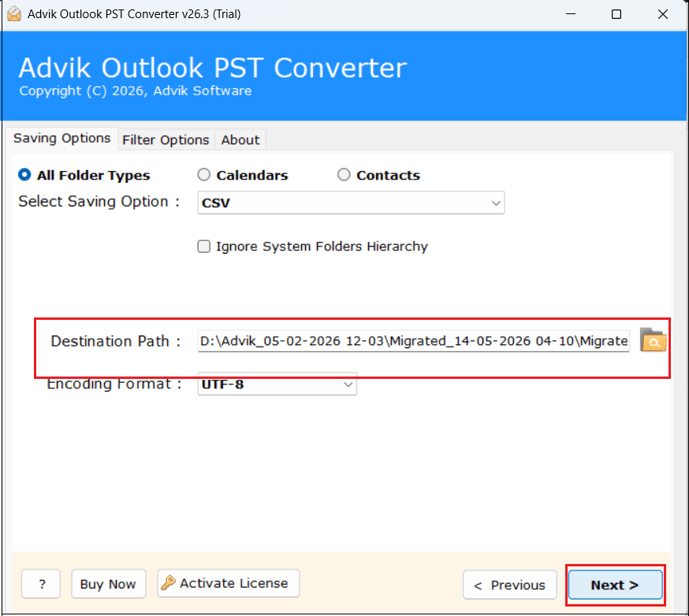Switch to the Saving Options tab
Screen dimensions: 689x616
[x=62, y=139]
